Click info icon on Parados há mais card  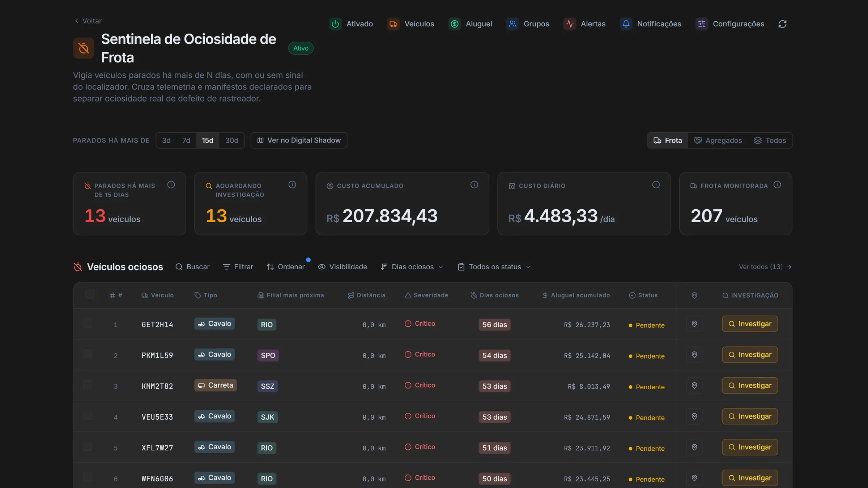click(x=171, y=185)
